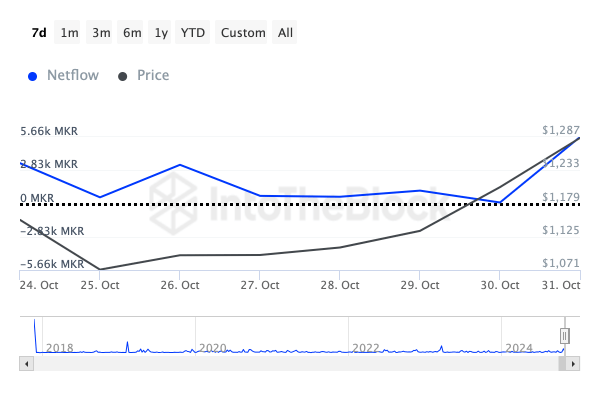Set chart range to 6m
Screen dimensions: 600x400
(132, 33)
